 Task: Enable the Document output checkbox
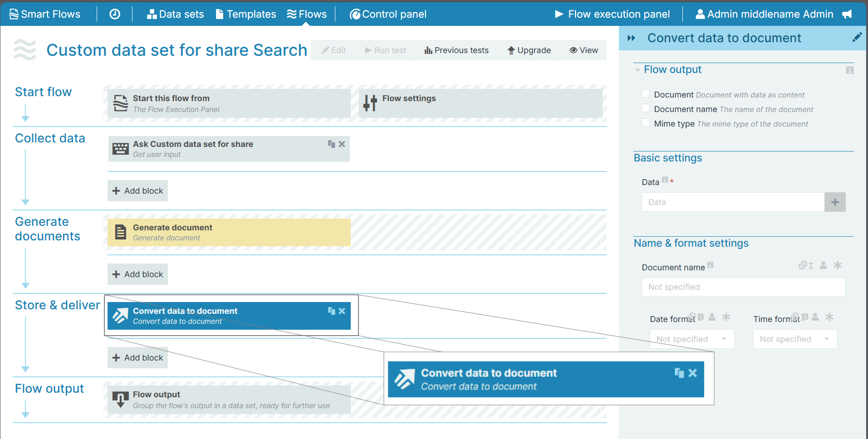pos(646,94)
